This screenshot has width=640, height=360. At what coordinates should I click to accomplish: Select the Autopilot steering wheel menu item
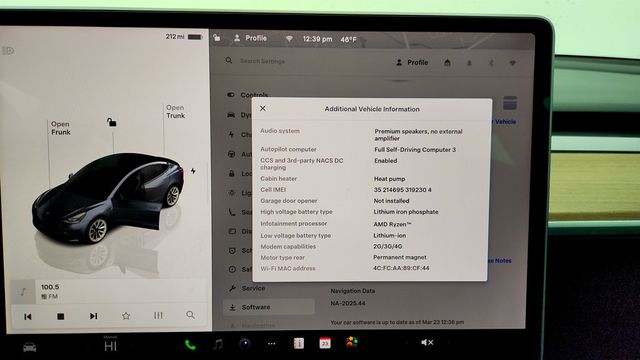coord(231,154)
